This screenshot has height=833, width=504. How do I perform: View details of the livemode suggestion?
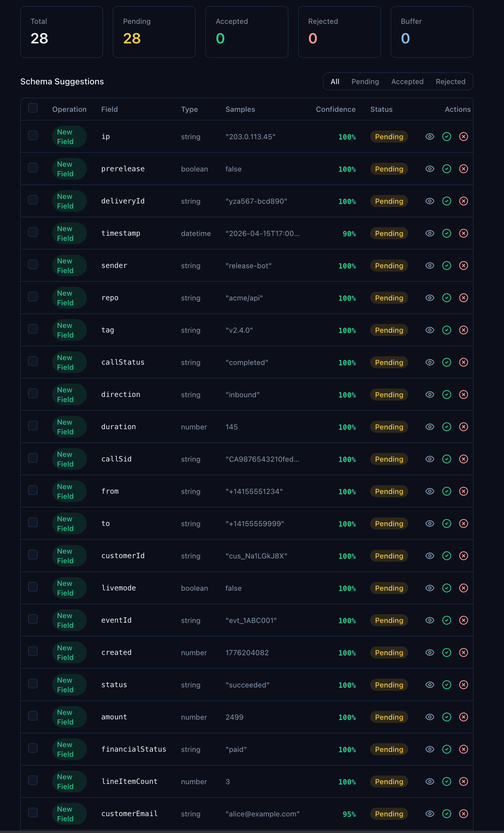tap(430, 588)
